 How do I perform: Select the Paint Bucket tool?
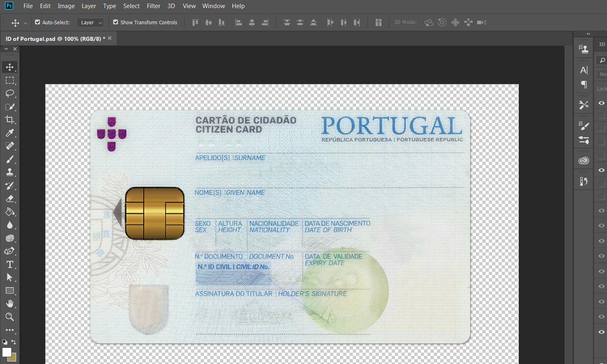9,212
